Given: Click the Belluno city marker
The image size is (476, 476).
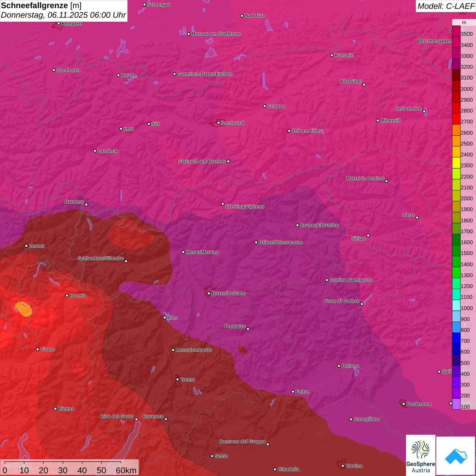Looking at the screenshot, I should (339, 366).
